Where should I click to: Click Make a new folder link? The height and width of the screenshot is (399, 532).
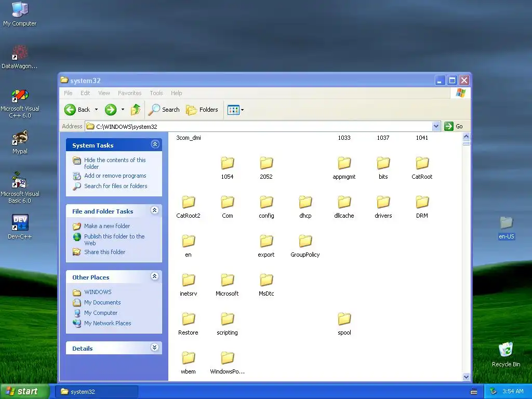107,226
